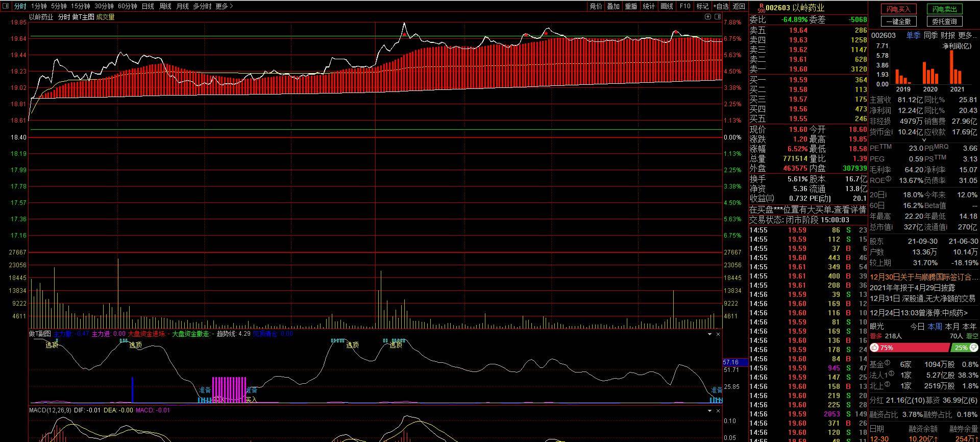
Task: Click the 做T主图 indicator label
Action: click(x=83, y=17)
